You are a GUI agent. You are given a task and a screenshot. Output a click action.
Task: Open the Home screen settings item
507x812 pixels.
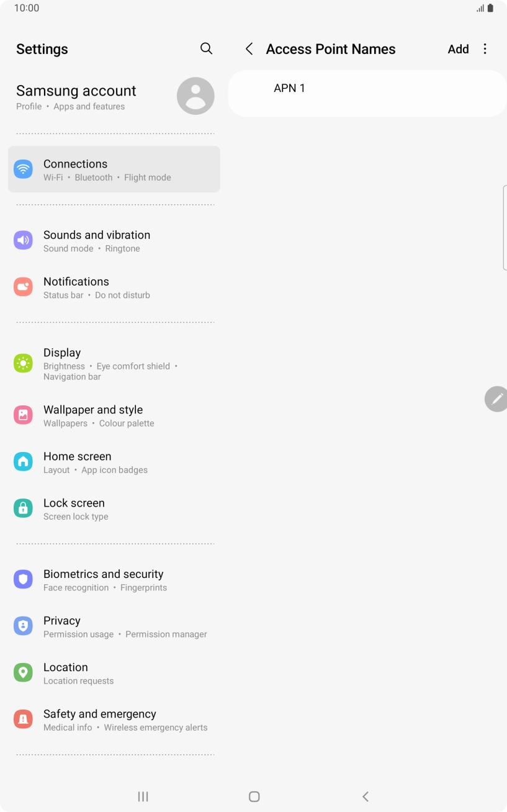coord(114,462)
